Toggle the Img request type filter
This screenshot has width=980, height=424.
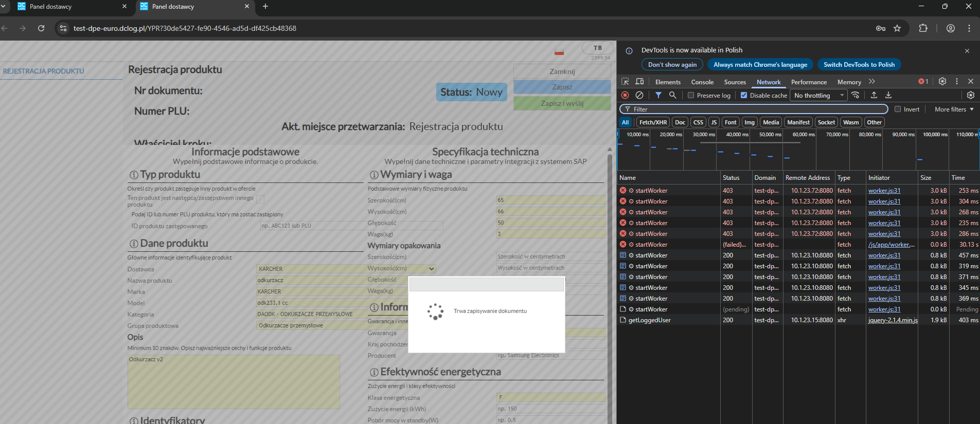pyautogui.click(x=750, y=122)
